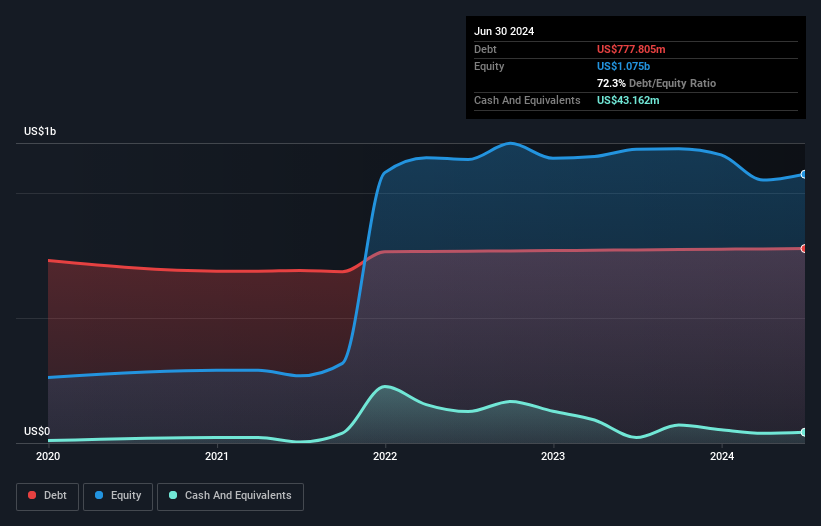821x526 pixels.
Task: Click the 2024 x-axis label
Action: click(x=722, y=456)
